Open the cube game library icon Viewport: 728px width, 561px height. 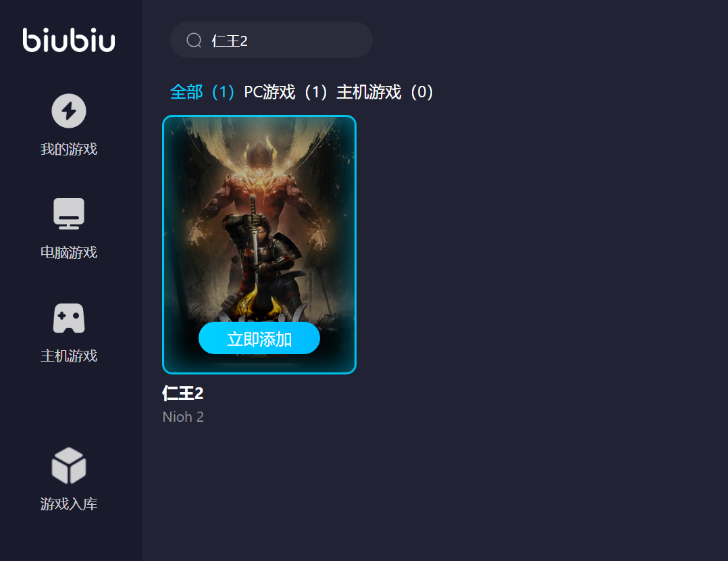pos(69,466)
